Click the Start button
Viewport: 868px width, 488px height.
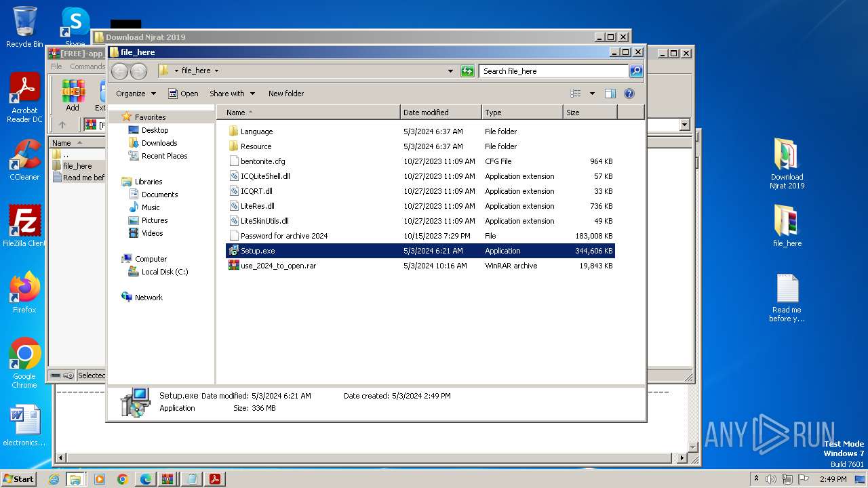[x=18, y=479]
